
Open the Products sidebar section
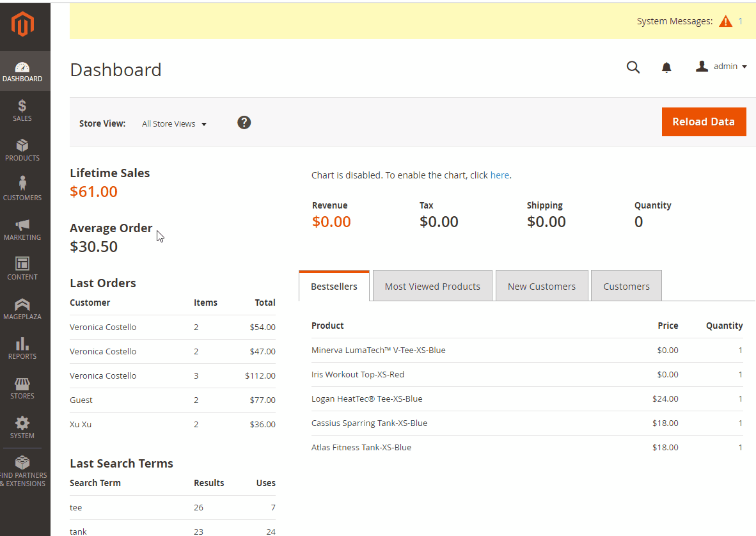coord(22,150)
